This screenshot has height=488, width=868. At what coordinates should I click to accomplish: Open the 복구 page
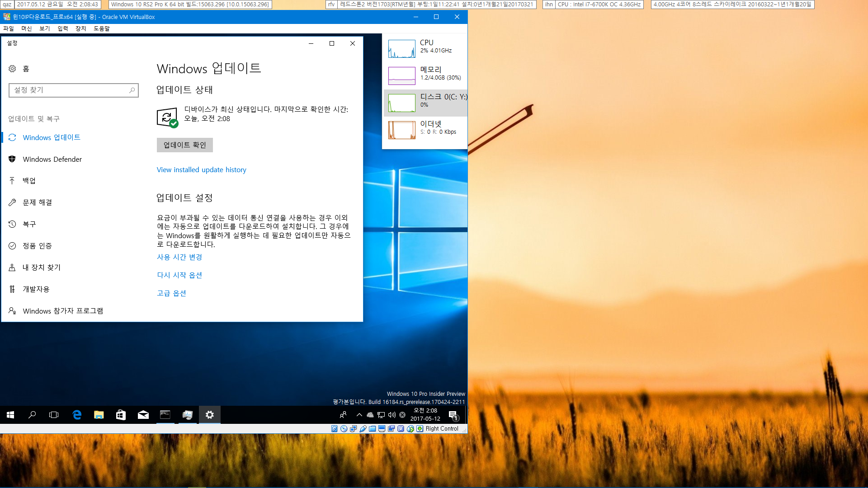pyautogui.click(x=29, y=224)
